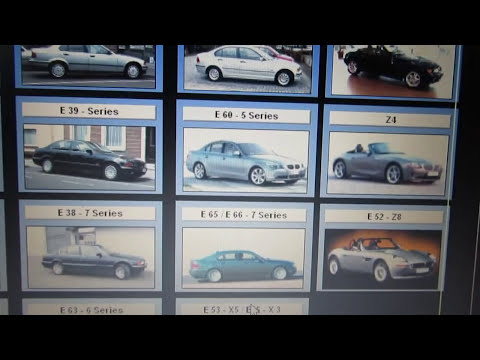Pick the E 38 - 7 Series label
The image size is (480, 360).
(x=90, y=213)
